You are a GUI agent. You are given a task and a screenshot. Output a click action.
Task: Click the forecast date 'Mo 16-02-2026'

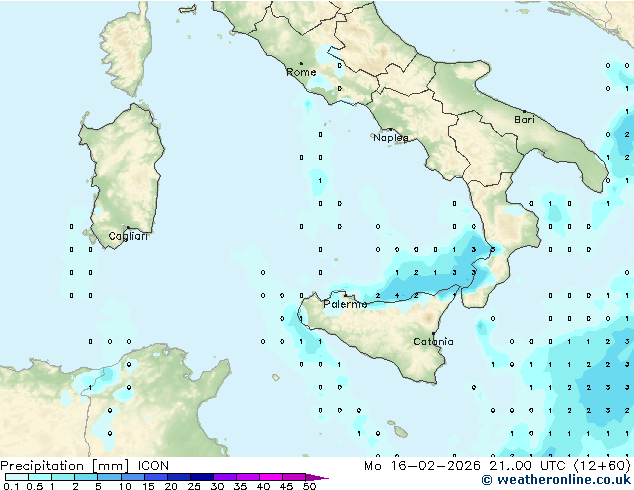click(422, 466)
